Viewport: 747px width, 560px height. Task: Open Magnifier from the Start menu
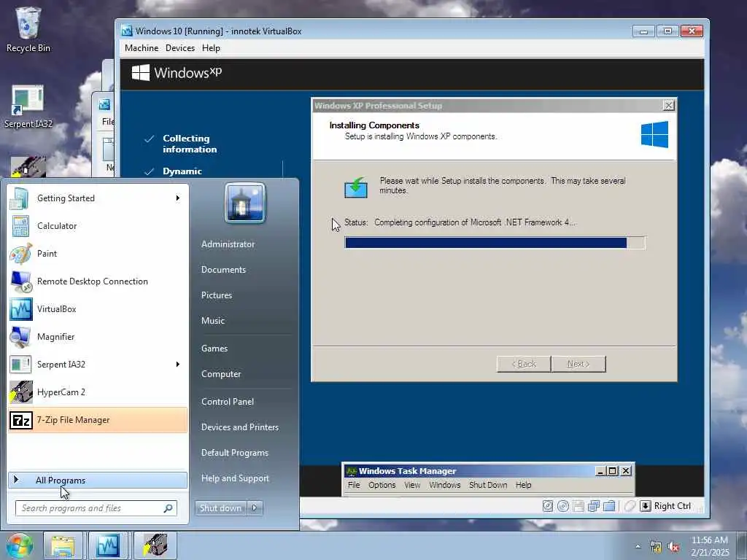pyautogui.click(x=97, y=337)
